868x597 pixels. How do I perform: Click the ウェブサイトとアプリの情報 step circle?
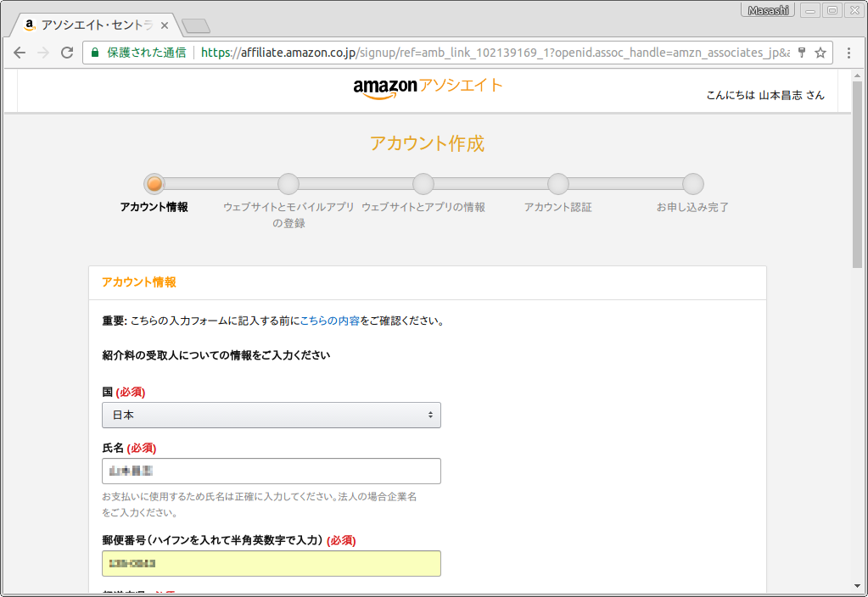(423, 184)
